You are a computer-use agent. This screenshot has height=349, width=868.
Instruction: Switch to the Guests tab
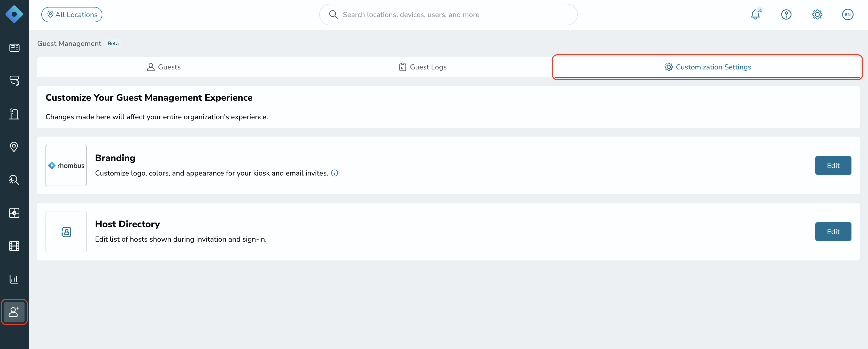pyautogui.click(x=164, y=67)
